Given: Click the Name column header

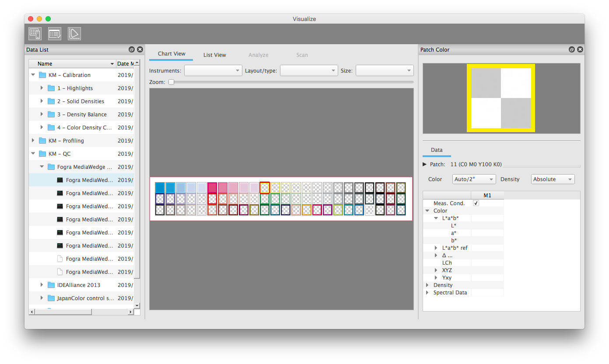Looking at the screenshot, I should (x=72, y=64).
